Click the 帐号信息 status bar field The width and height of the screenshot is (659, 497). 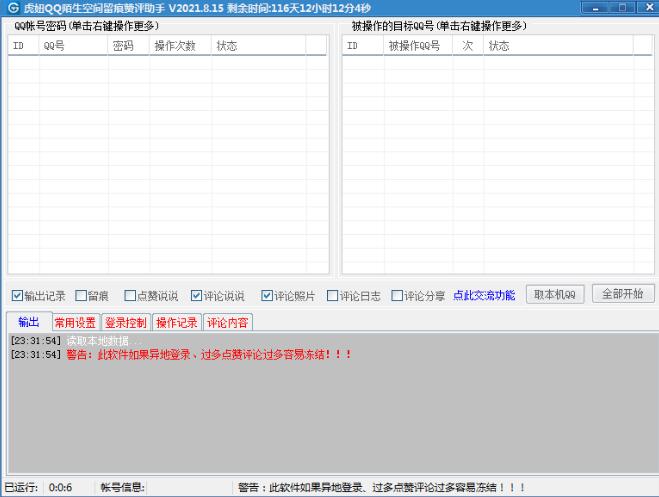[123, 487]
